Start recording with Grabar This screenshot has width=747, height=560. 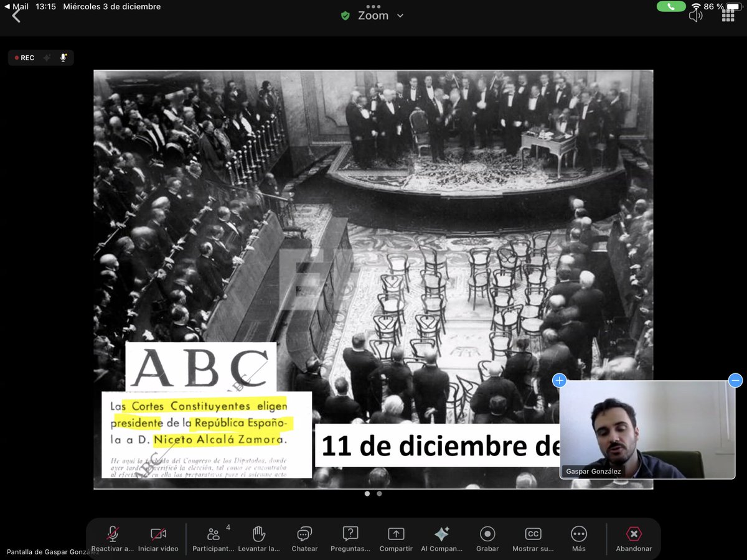coord(487,539)
